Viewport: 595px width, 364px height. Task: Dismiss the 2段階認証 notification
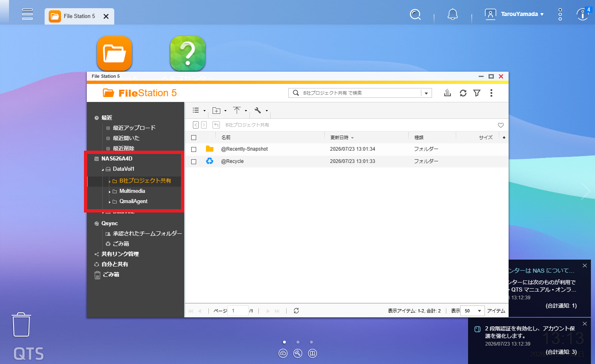pos(585,324)
